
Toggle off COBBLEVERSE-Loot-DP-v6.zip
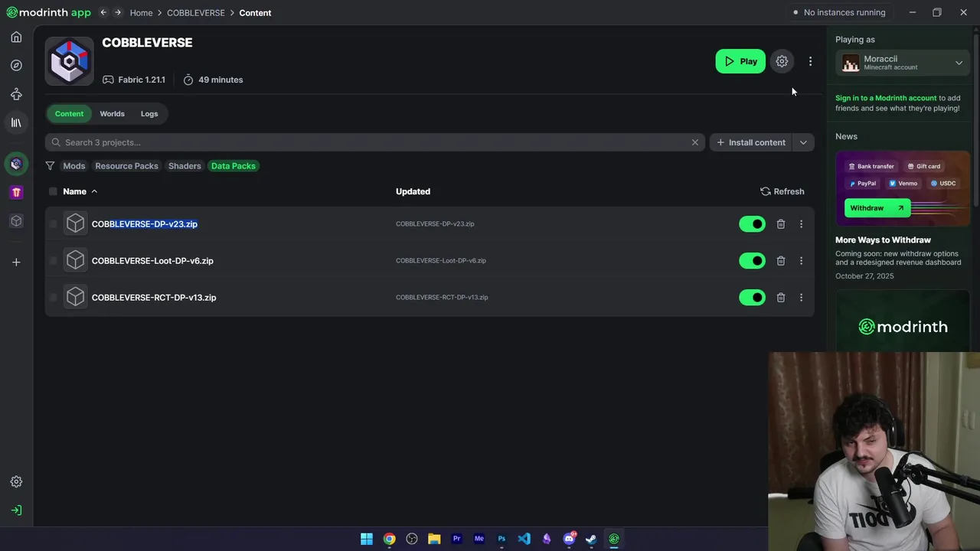752,261
